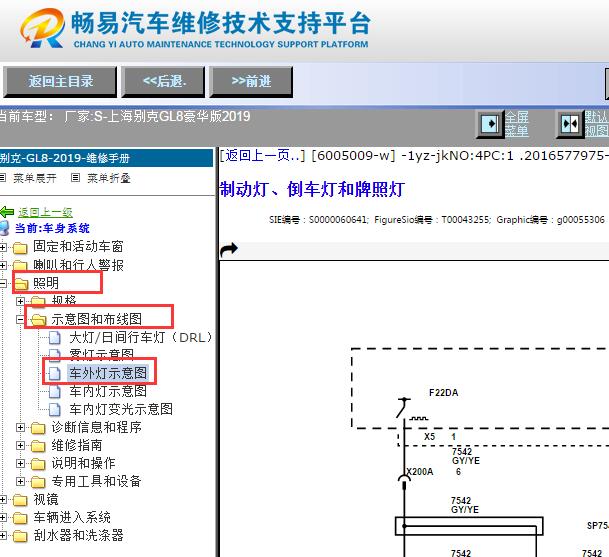Collapse the 示意图和布线图 node
This screenshot has height=557, width=609.
click(21, 319)
